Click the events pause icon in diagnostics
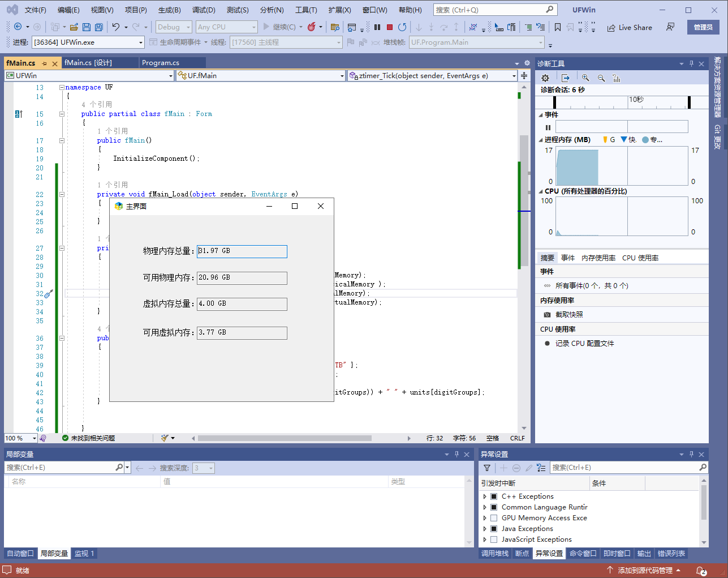 click(x=548, y=127)
